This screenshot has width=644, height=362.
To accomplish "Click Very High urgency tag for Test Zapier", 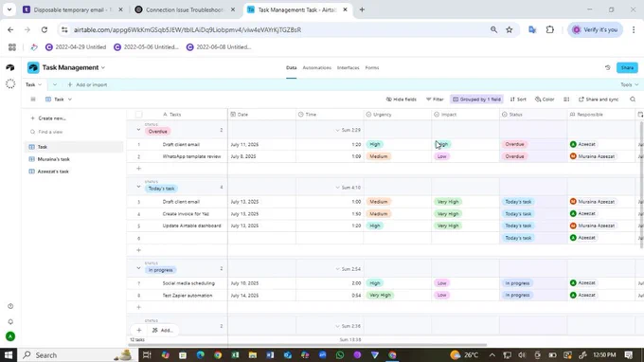I will pyautogui.click(x=380, y=295).
